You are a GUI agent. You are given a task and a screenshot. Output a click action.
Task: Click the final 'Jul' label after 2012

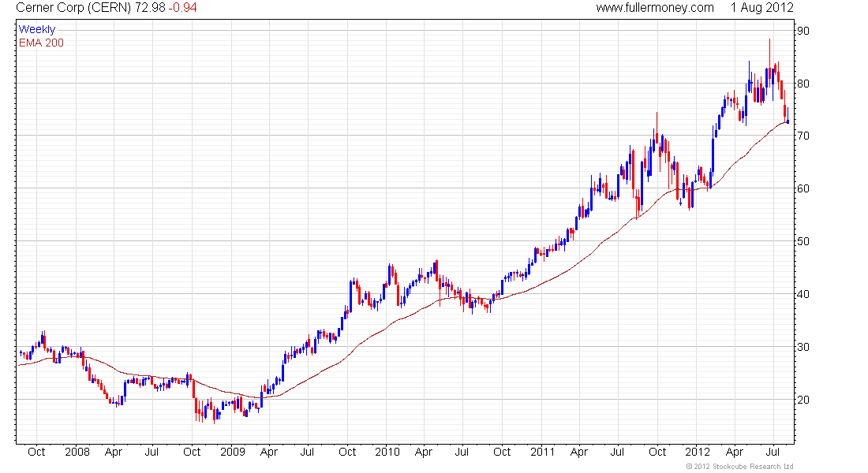point(773,452)
